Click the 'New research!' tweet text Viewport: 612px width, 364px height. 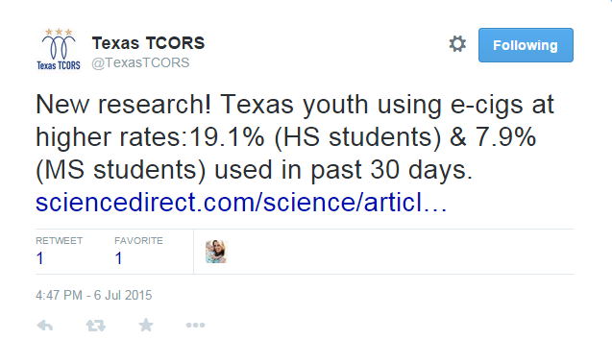(124, 105)
